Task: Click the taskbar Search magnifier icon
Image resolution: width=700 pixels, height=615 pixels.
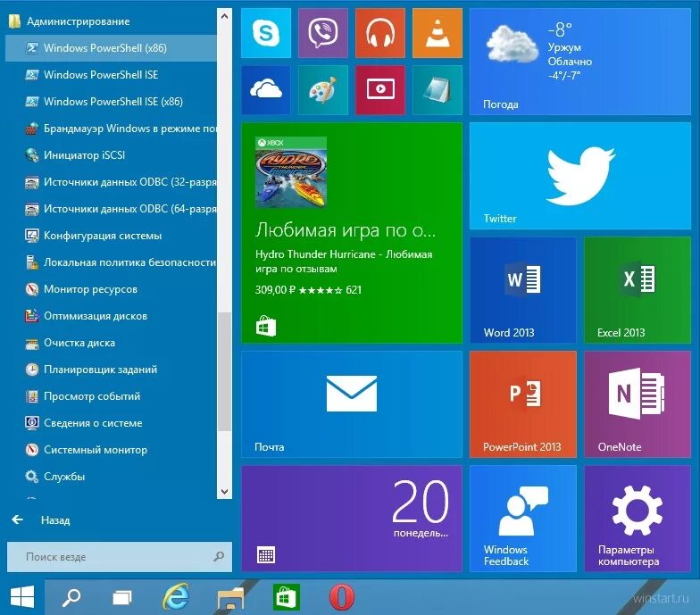Action: pyautogui.click(x=71, y=597)
